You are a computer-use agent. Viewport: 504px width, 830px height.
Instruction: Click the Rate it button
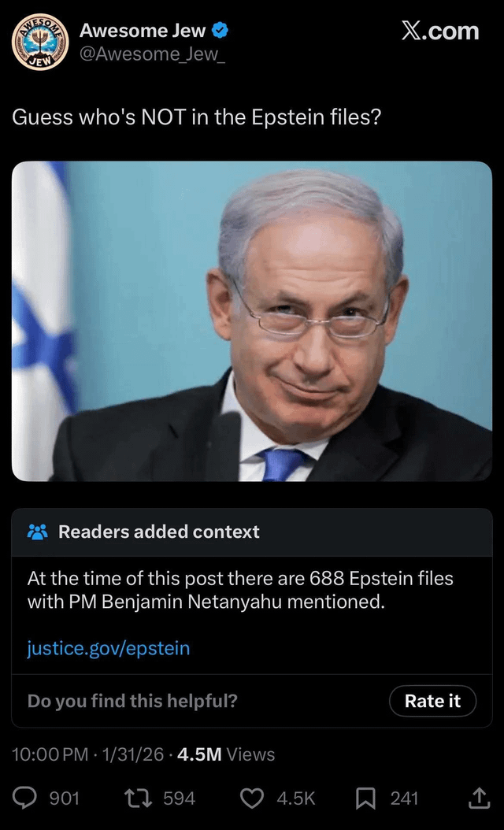432,701
